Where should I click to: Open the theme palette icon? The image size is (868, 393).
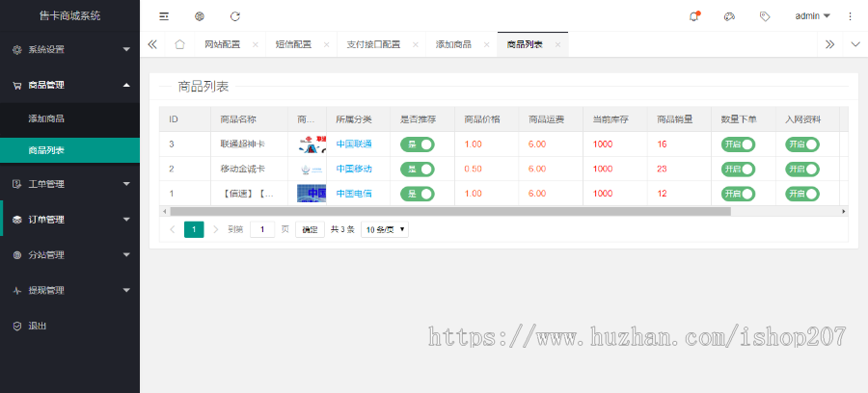[729, 16]
